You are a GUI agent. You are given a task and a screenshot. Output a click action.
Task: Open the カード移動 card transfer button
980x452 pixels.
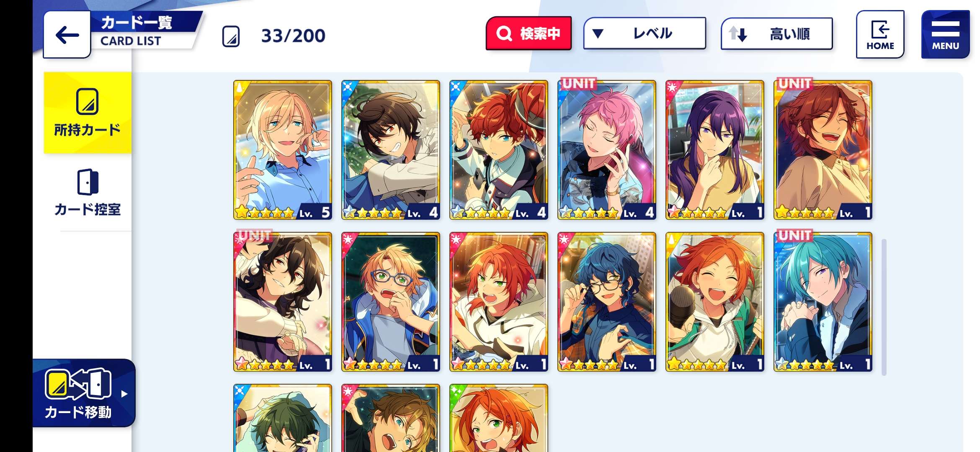[x=84, y=393]
